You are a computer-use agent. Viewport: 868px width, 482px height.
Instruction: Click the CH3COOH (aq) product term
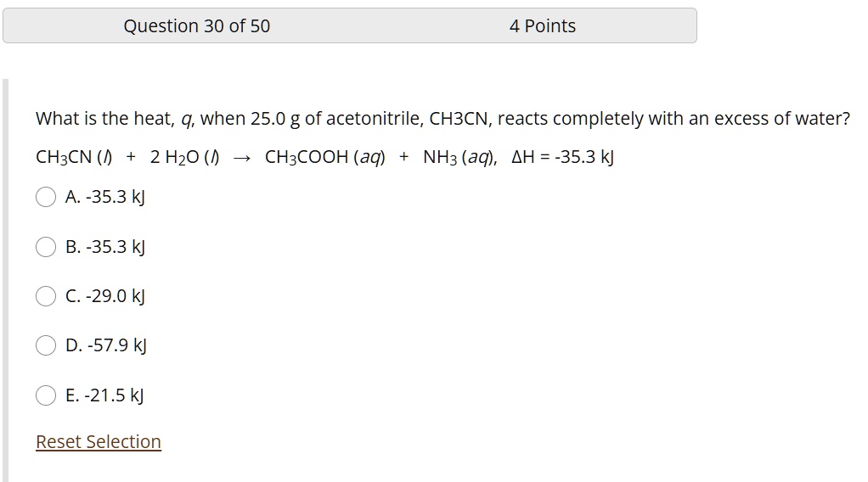coord(325,157)
